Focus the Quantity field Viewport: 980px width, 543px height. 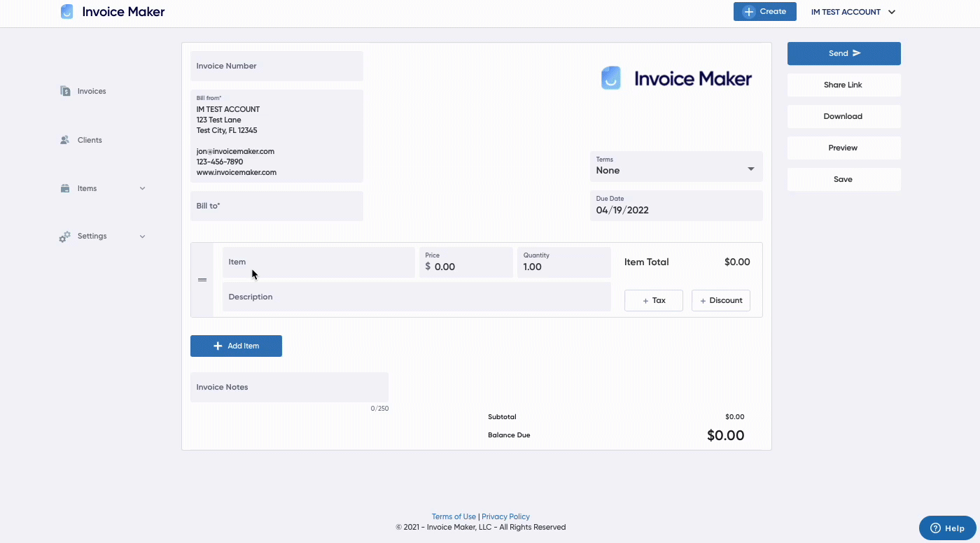click(x=564, y=262)
